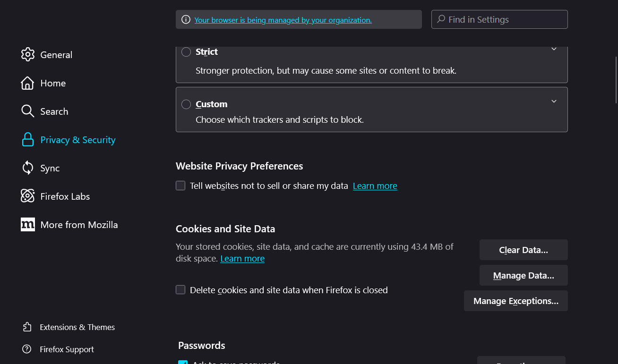Open the Sync arrows icon
The image size is (618, 364).
tap(28, 168)
